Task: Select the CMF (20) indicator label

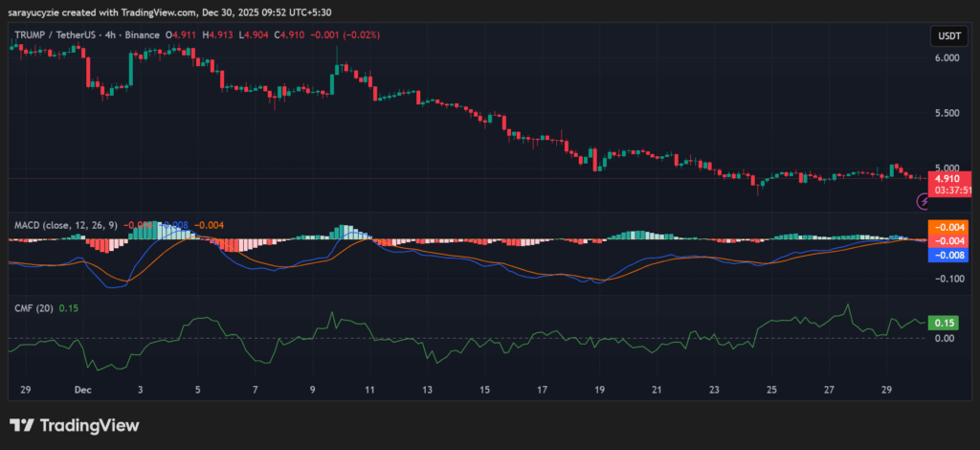Action: (33, 307)
